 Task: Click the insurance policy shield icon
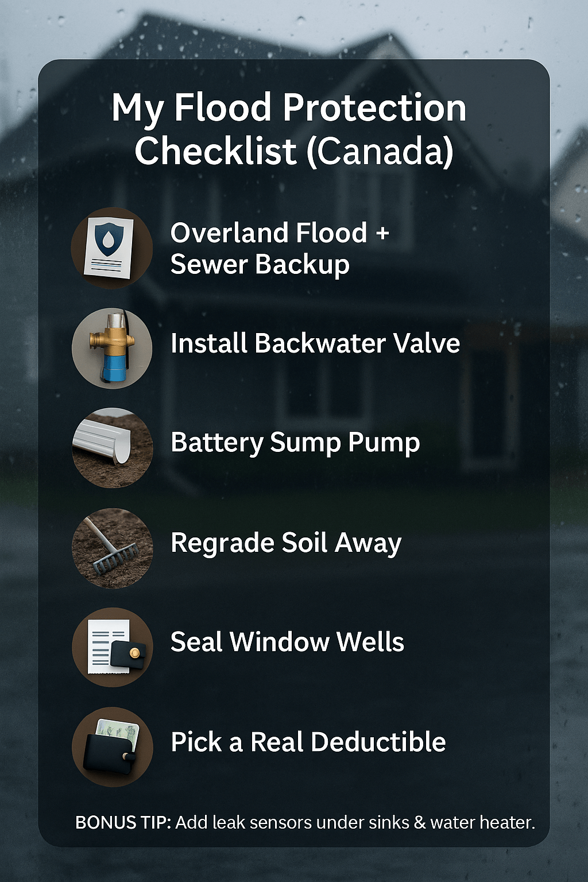112,248
